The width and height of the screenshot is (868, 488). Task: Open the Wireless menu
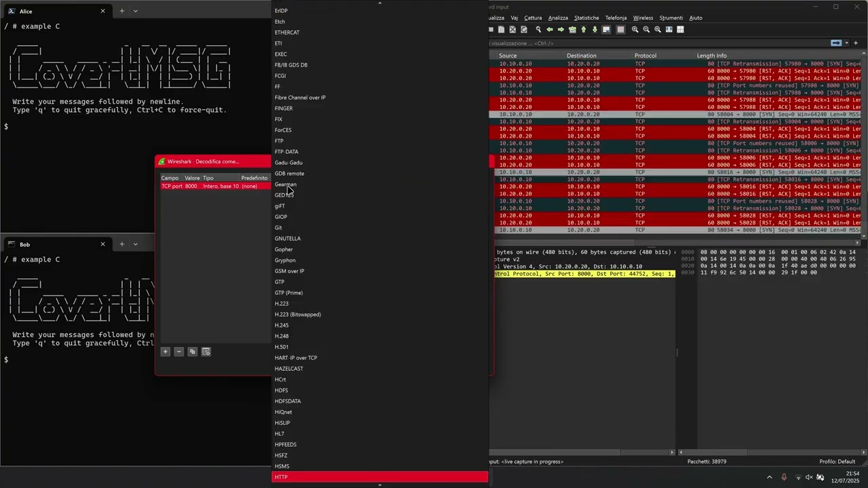click(x=643, y=18)
